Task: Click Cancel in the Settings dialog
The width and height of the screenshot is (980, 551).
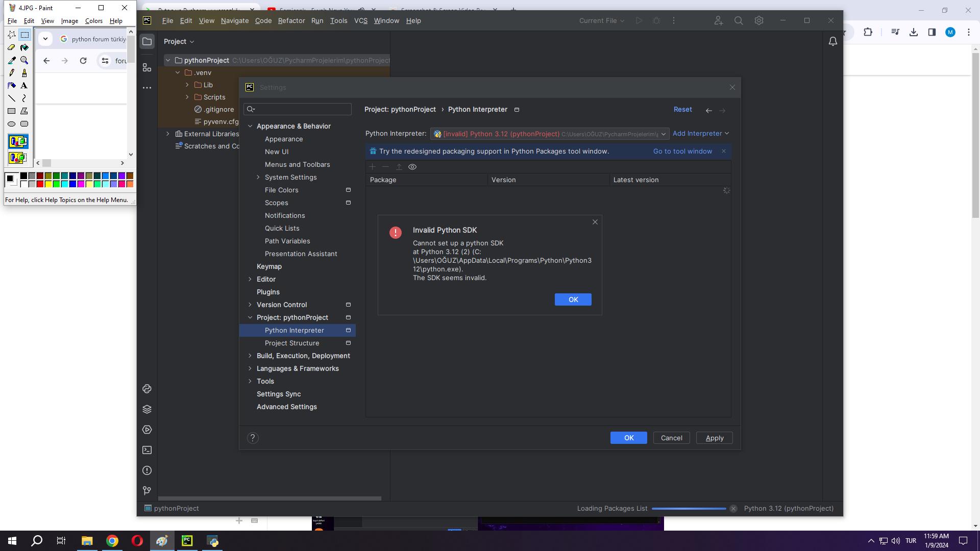Action: [x=671, y=438]
